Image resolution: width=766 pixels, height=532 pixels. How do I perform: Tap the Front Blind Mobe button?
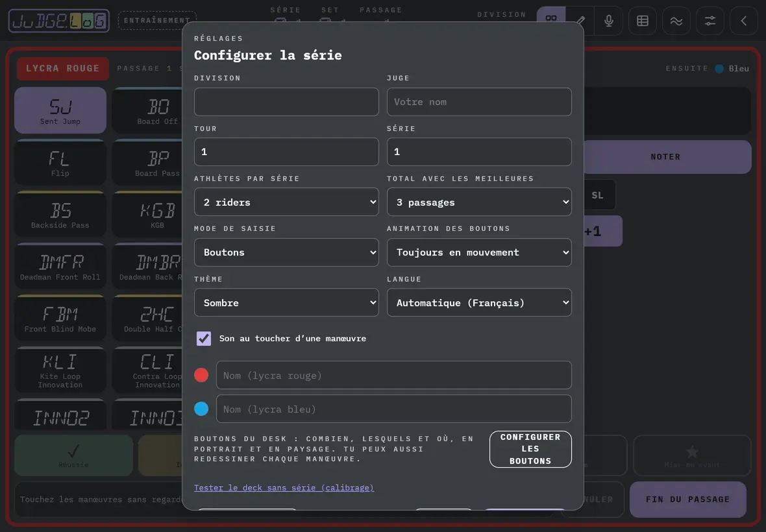[x=60, y=318]
